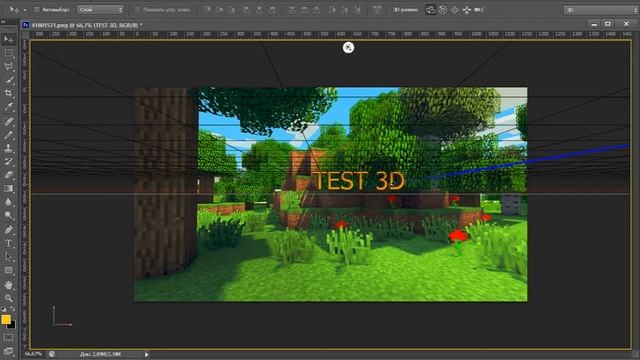Select the Pen tool
This screenshot has height=360, width=640.
coord(8,230)
